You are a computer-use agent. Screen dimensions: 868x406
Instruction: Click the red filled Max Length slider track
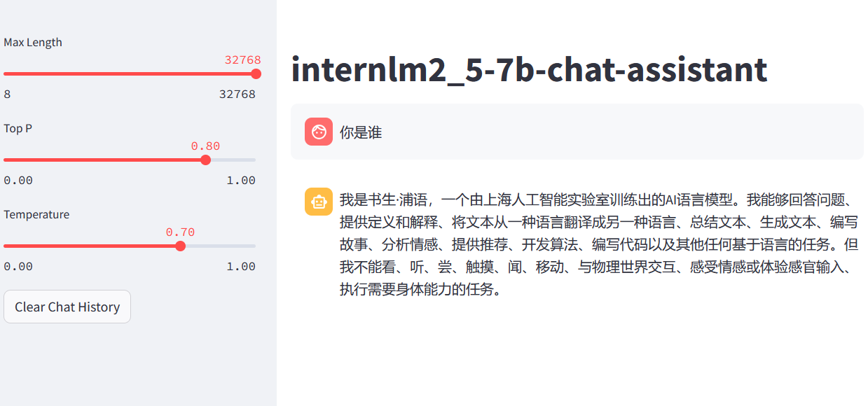click(130, 73)
